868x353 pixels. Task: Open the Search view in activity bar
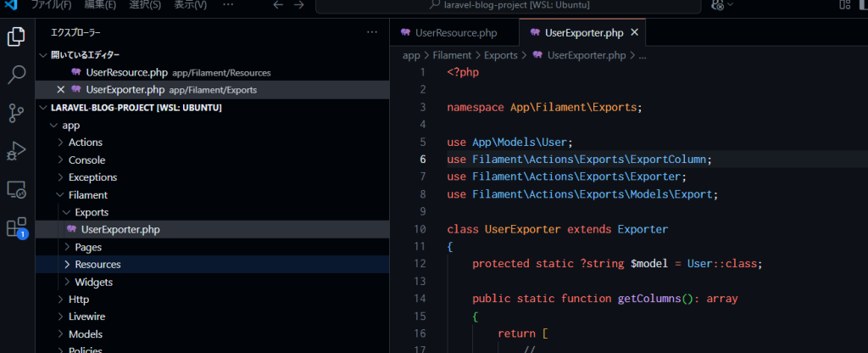[15, 75]
